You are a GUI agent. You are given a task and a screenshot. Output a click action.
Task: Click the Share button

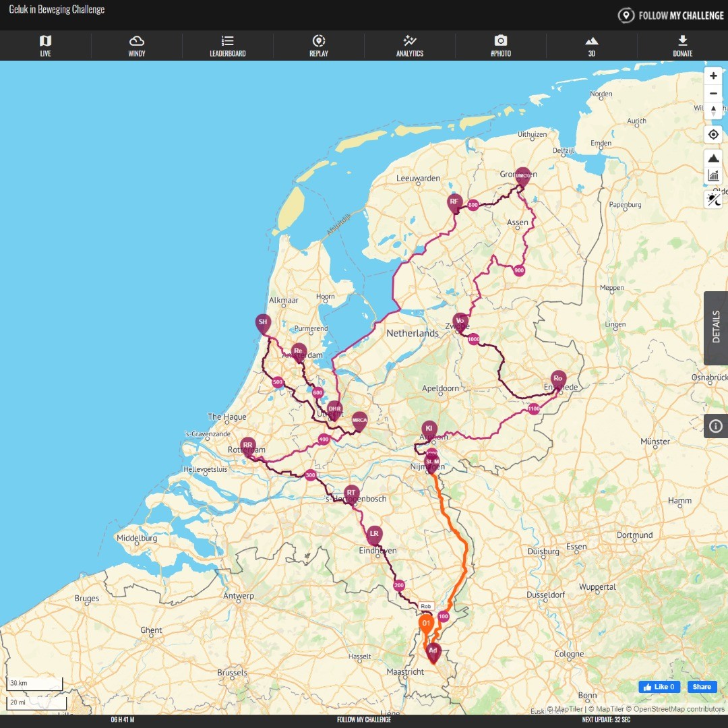click(x=701, y=686)
